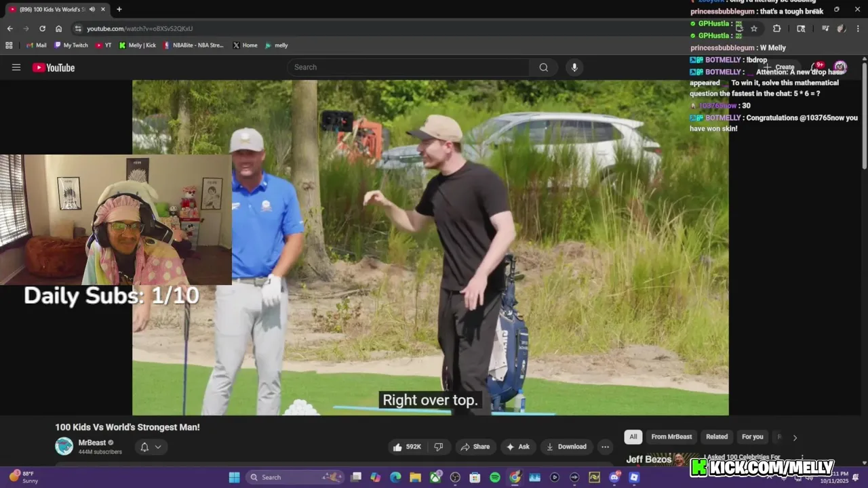Expand the subscription notification bell dropdown
This screenshot has width=868, height=488.
click(x=151, y=447)
